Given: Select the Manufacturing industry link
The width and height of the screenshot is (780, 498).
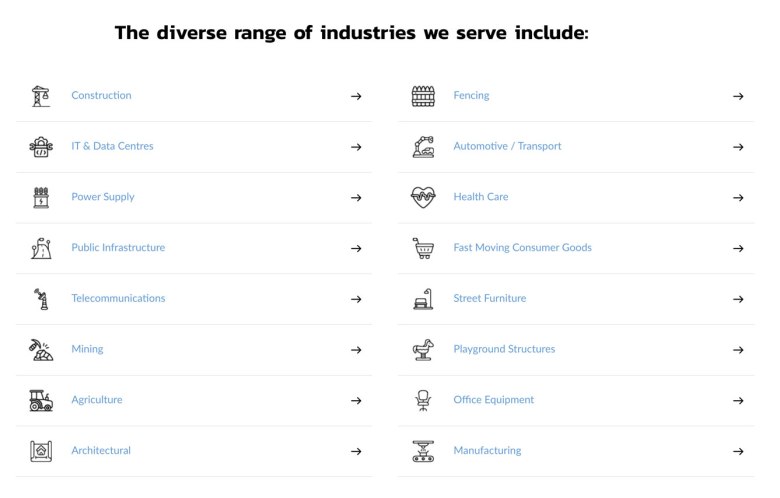Looking at the screenshot, I should click(487, 450).
